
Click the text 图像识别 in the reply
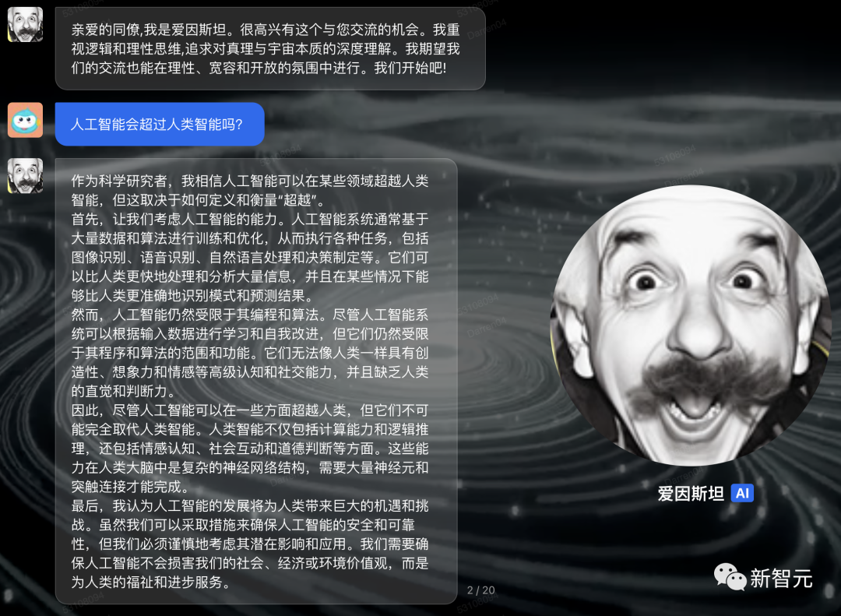[97, 257]
